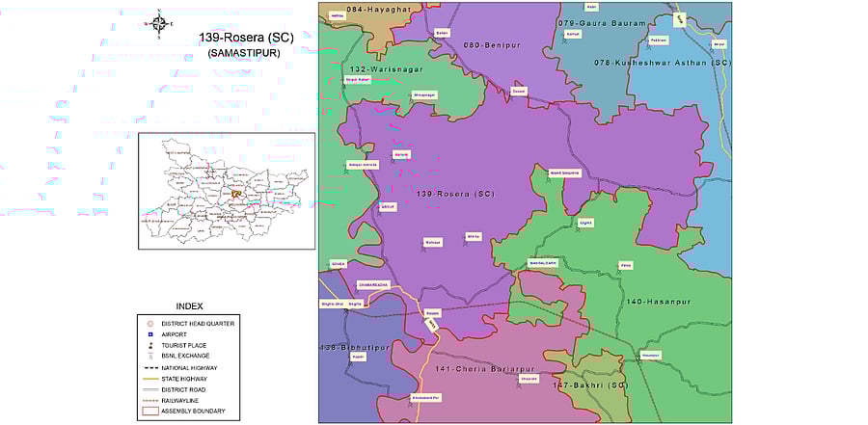Click the Hasanpur place marker label
This screenshot has width=868, height=425.
(x=651, y=355)
